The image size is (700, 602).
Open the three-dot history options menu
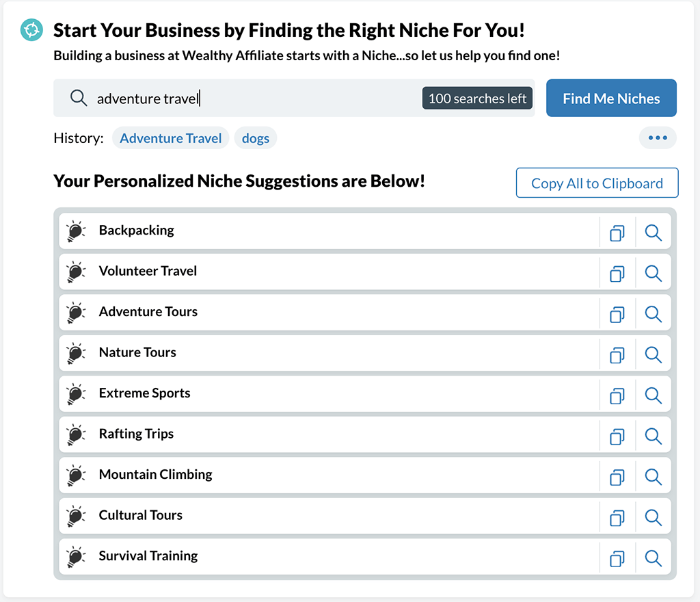658,138
